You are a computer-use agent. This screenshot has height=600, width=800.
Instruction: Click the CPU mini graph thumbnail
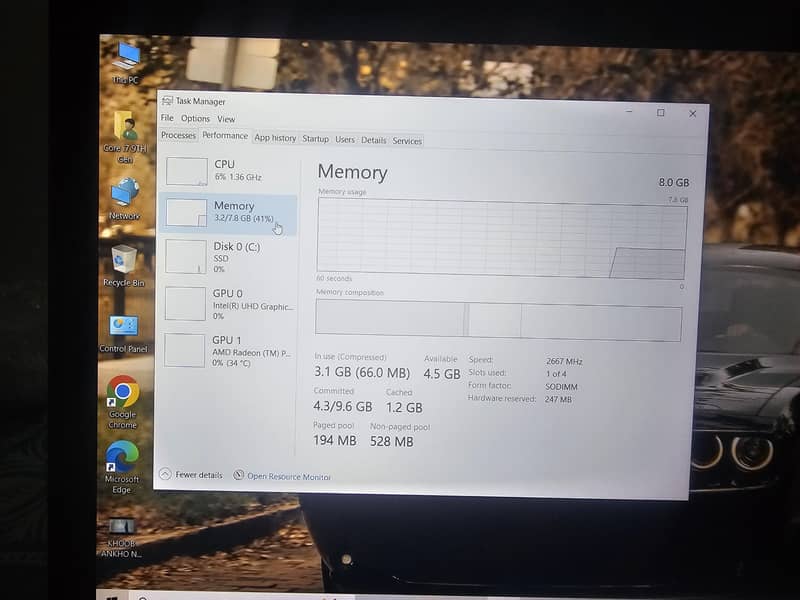coord(187,171)
